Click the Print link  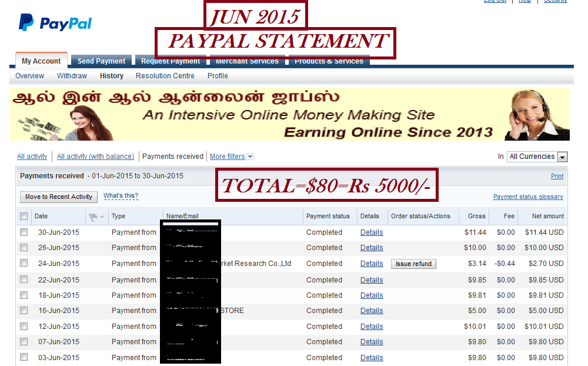click(x=557, y=176)
